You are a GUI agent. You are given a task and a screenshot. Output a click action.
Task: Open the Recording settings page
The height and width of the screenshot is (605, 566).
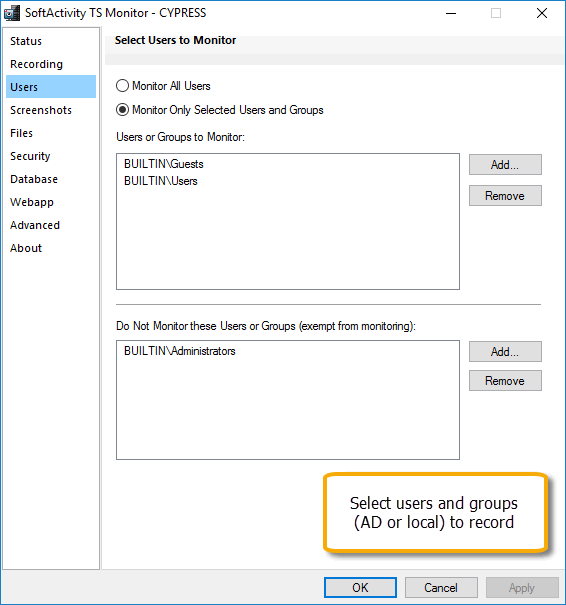(36, 64)
